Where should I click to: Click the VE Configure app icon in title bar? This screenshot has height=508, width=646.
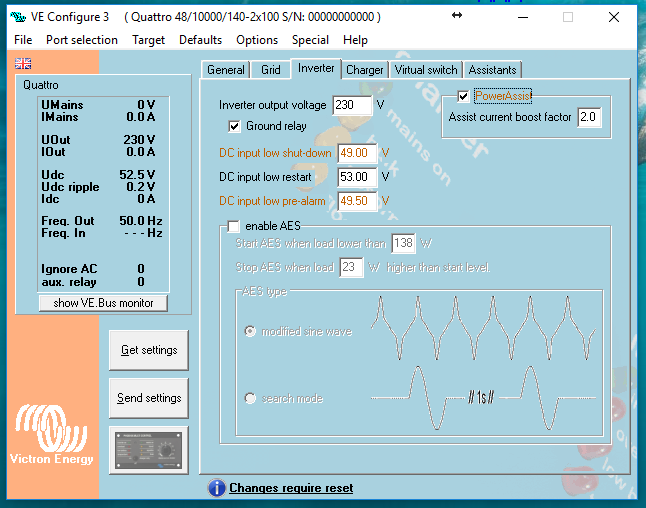tap(18, 17)
